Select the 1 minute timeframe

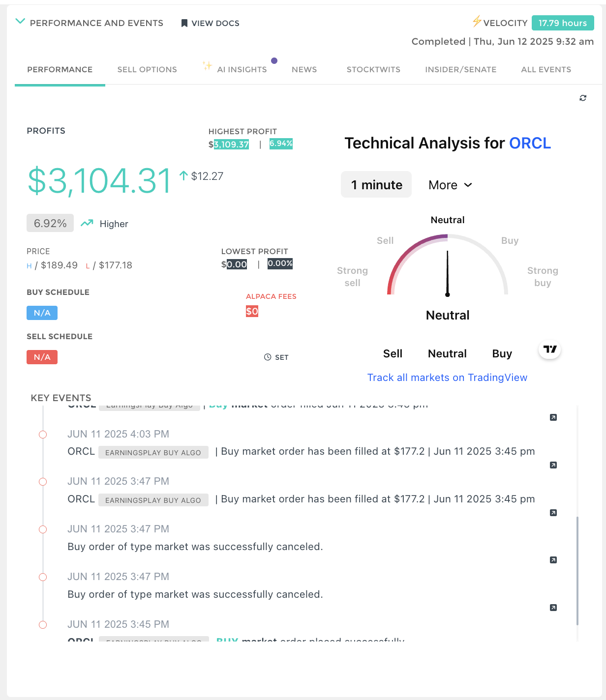click(376, 185)
